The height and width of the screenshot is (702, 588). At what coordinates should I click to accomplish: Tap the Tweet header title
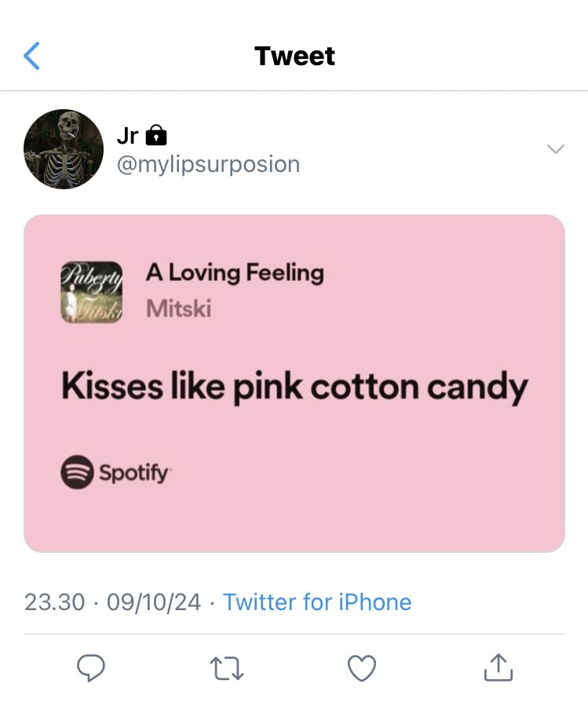(294, 56)
